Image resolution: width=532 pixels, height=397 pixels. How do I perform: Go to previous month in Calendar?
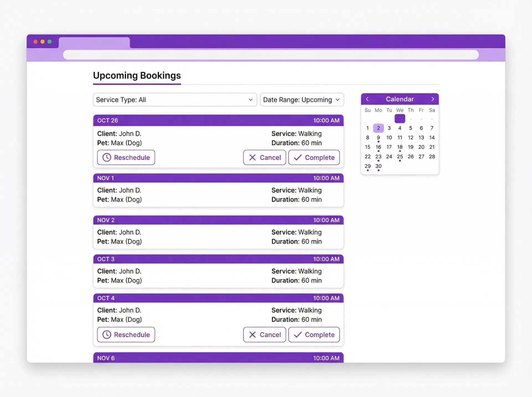tap(367, 99)
